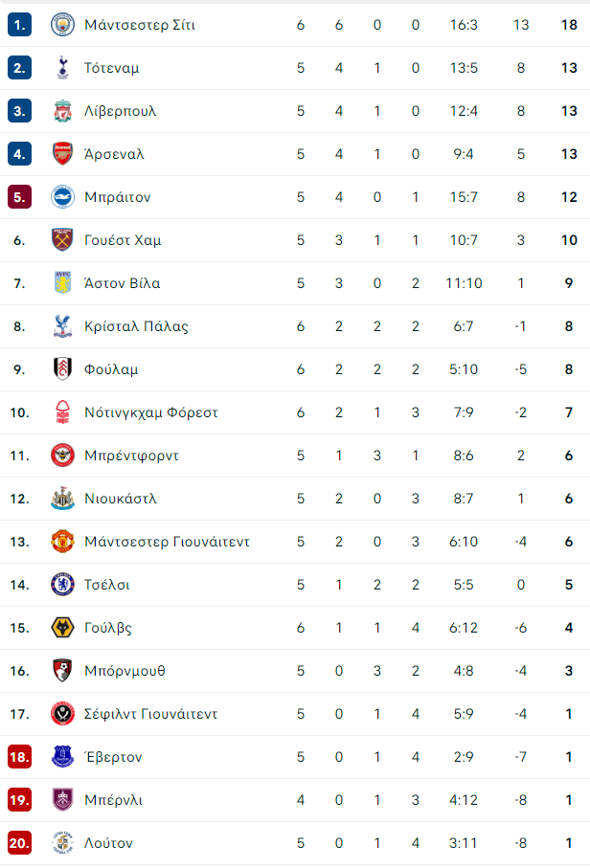Open the Κρίσταλ Πάλας team link
Viewport: 590px width, 868px height.
click(x=136, y=326)
